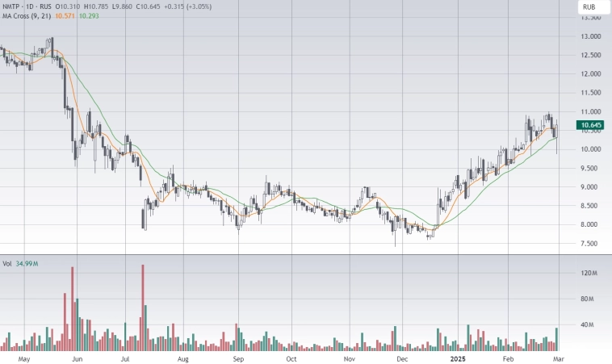Click the Dec label on time axis
This screenshot has height=364, width=612.
(x=402, y=359)
